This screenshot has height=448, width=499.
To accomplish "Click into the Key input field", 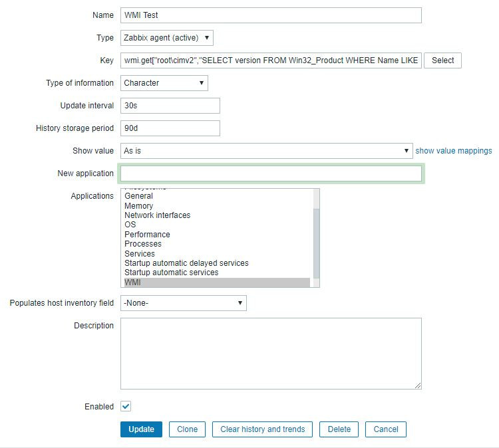I will 271,60.
